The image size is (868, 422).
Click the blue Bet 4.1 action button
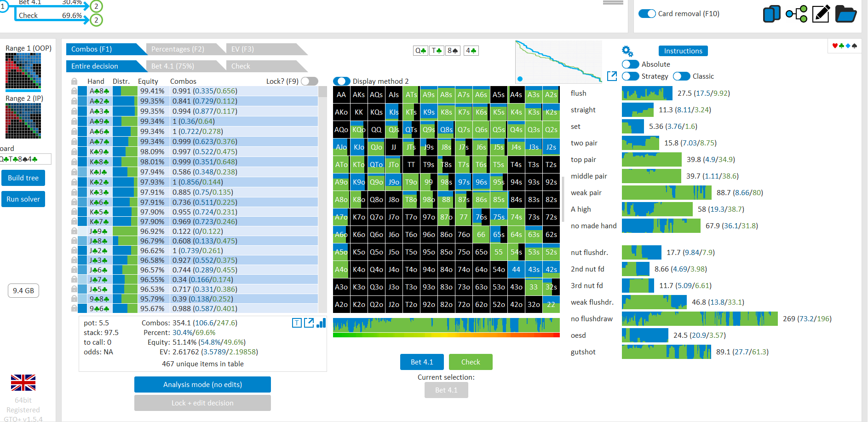[422, 362]
